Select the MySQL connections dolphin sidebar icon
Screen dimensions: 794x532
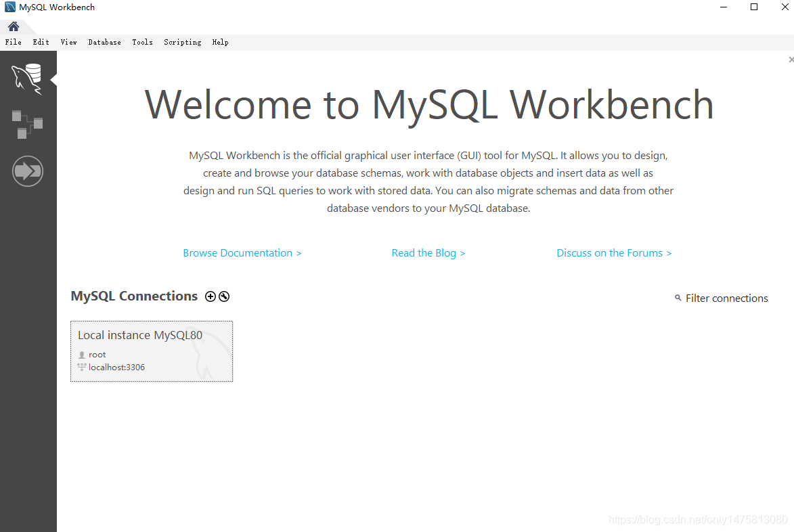27,79
